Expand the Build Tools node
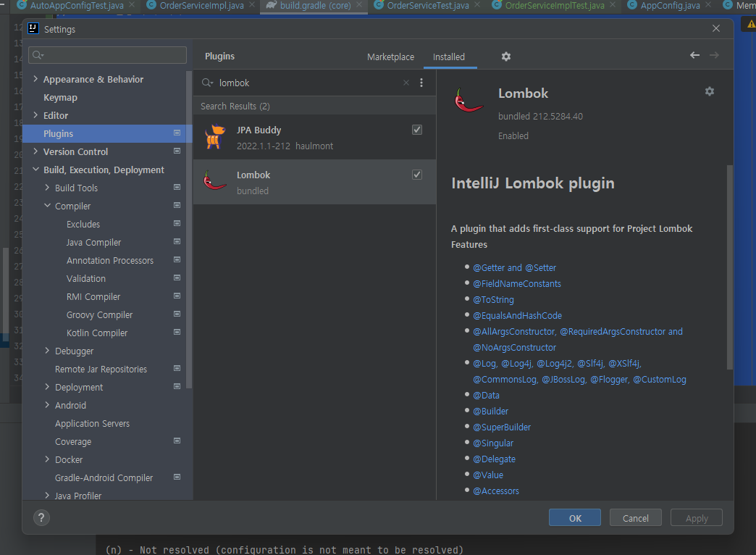This screenshot has height=555, width=756. click(47, 187)
